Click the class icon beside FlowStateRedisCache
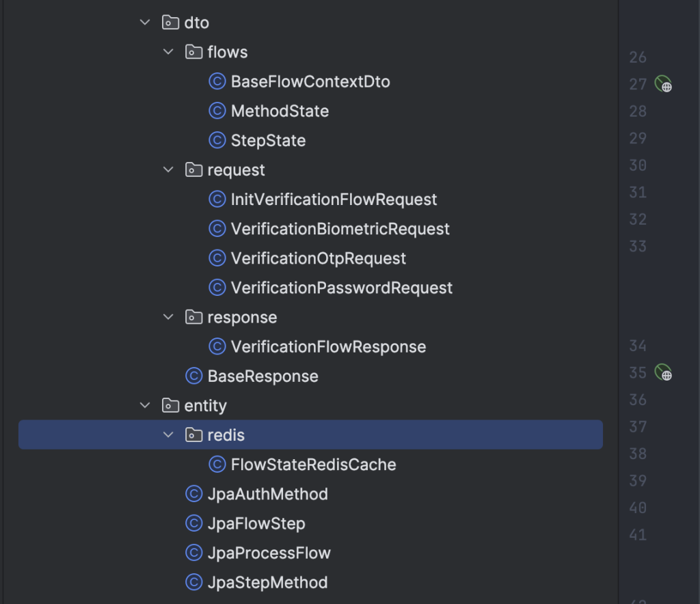The image size is (700, 604). tap(217, 465)
